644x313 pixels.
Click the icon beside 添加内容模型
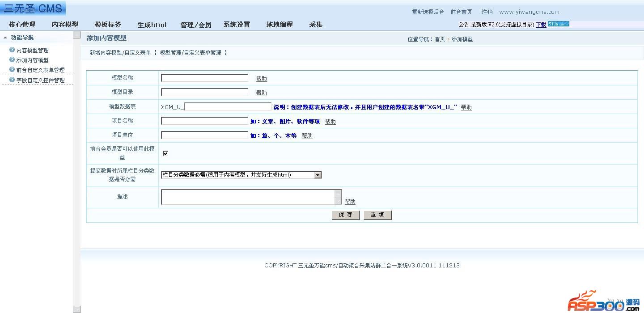12,59
